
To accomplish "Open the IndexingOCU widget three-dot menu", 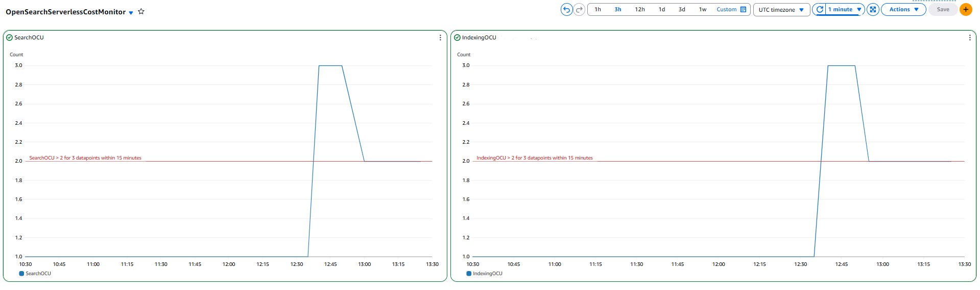I will point(969,37).
